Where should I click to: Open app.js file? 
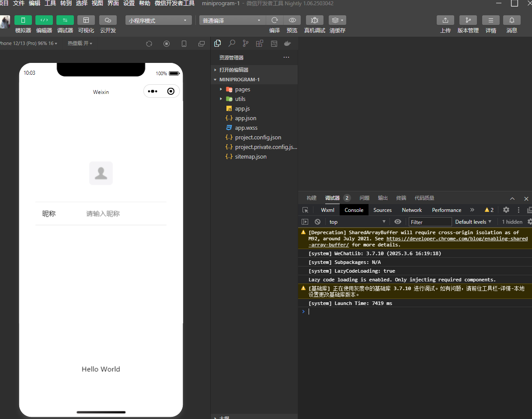[254, 108]
